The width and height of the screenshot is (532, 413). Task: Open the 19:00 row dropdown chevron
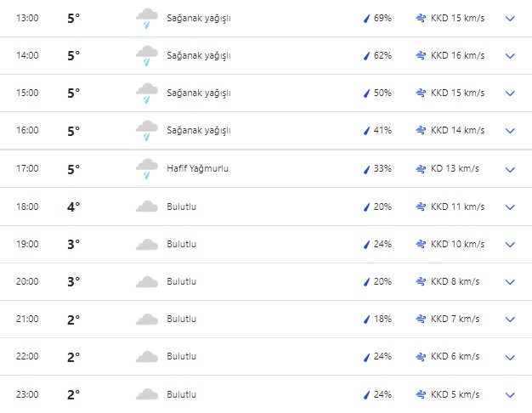(x=510, y=244)
